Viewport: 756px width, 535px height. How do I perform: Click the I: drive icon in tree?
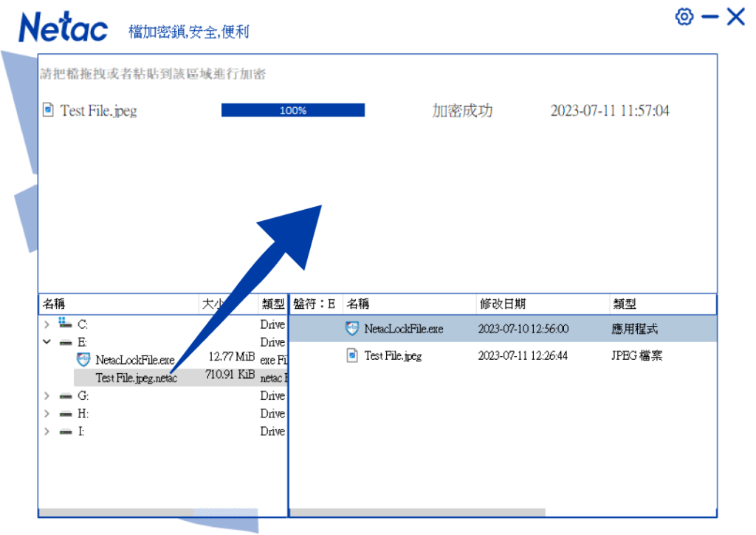tap(66, 432)
